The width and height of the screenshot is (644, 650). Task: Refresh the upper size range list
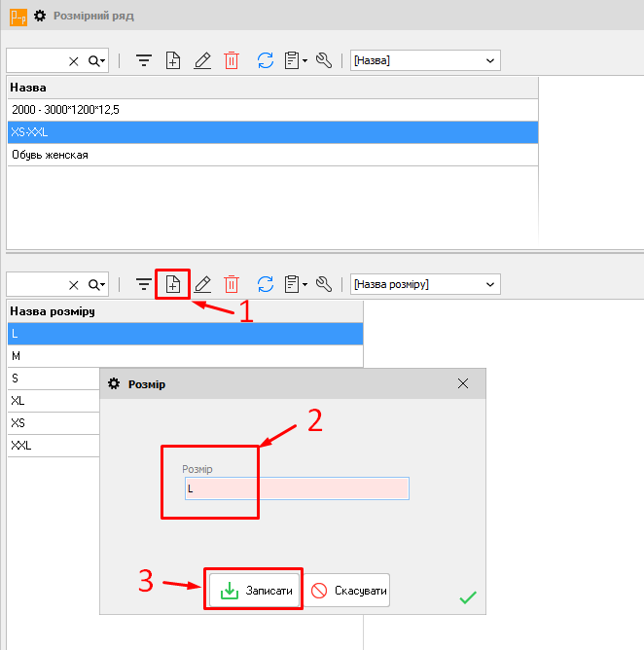point(265,60)
